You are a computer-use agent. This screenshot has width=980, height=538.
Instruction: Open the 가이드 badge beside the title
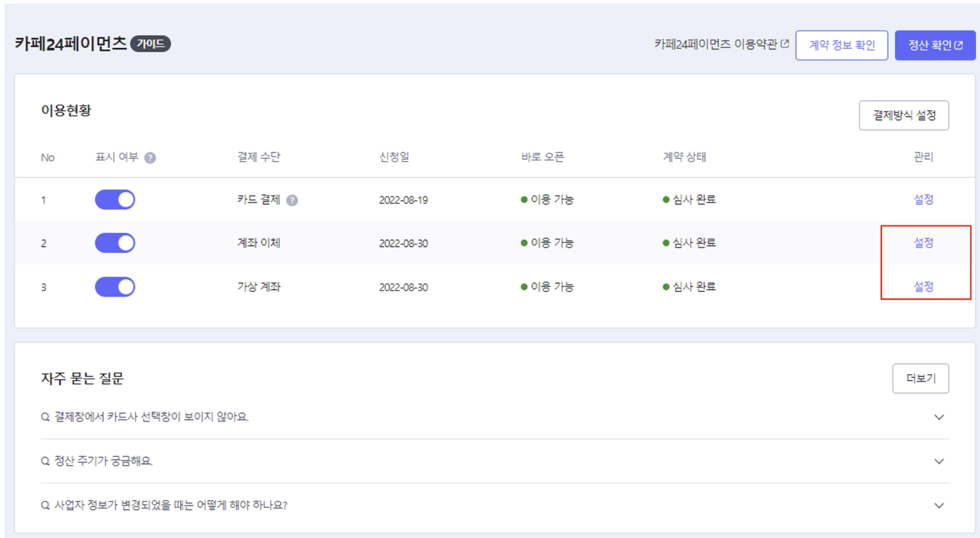click(x=151, y=44)
